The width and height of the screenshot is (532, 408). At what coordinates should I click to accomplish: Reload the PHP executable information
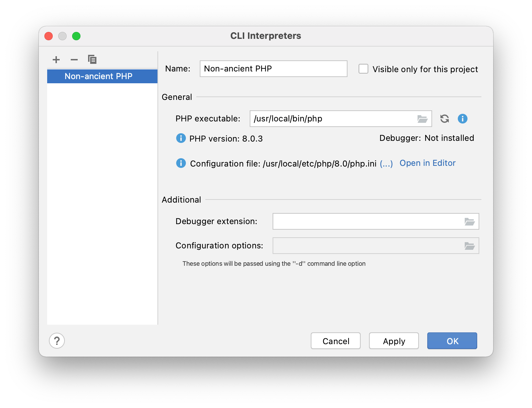pyautogui.click(x=444, y=119)
